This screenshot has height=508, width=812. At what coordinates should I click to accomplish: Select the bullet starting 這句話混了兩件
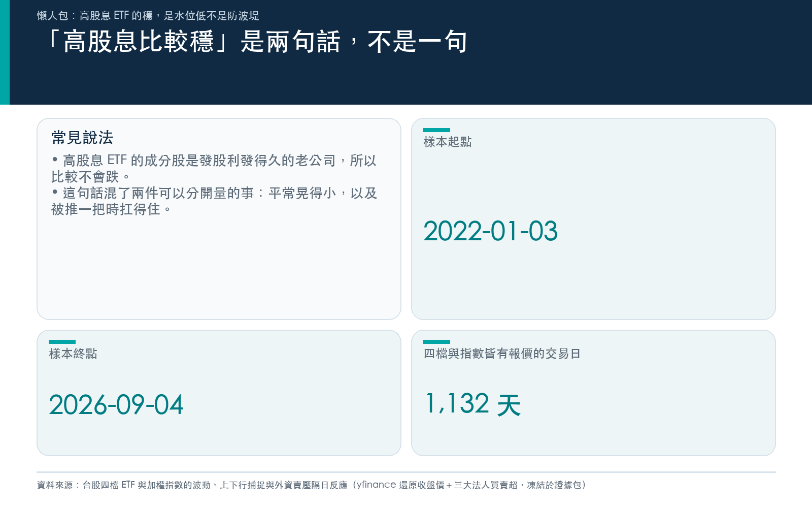coord(214,201)
